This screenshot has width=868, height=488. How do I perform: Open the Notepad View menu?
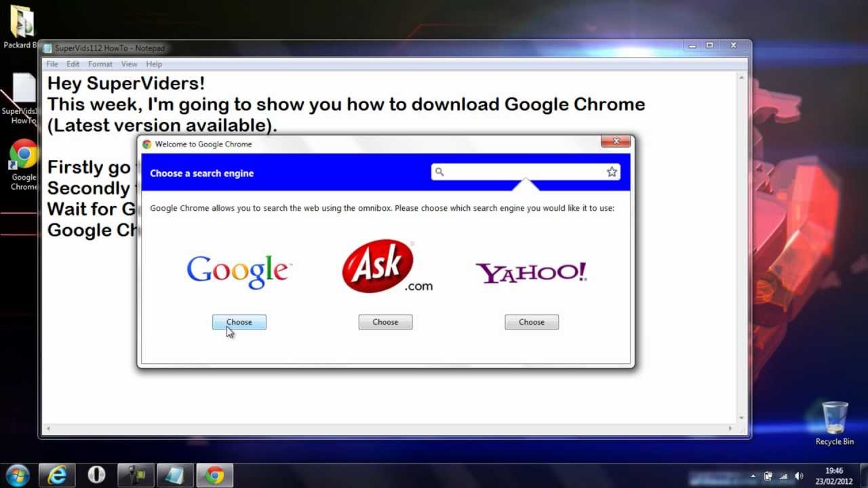point(129,64)
